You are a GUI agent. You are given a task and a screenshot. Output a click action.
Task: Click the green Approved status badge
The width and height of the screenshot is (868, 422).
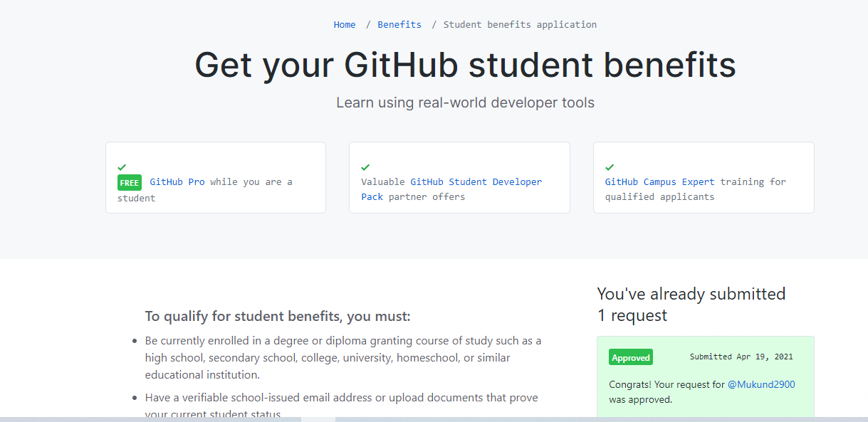[631, 357]
